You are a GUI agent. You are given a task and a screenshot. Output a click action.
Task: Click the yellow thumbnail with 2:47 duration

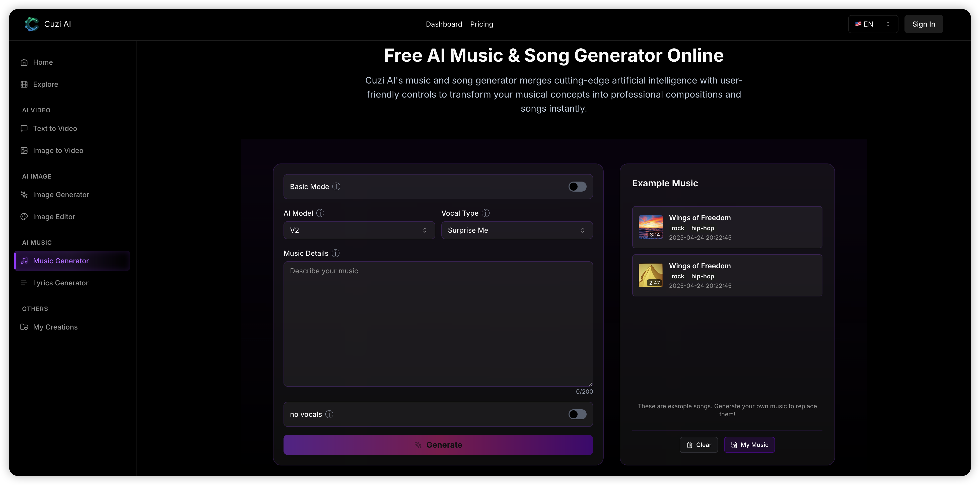pos(651,275)
